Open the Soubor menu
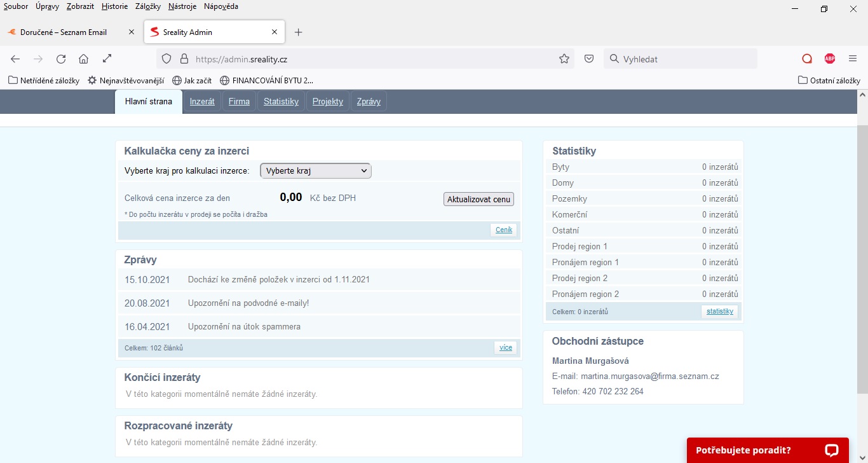This screenshot has height=463, width=868. click(16, 6)
